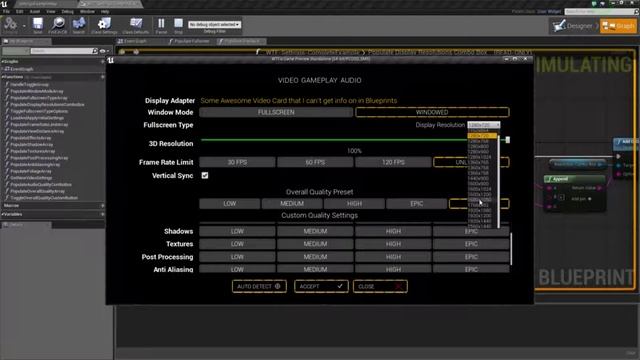The height and width of the screenshot is (360, 640).
Task: Click the search magnifier in My Blueprint search
Action: point(95,51)
